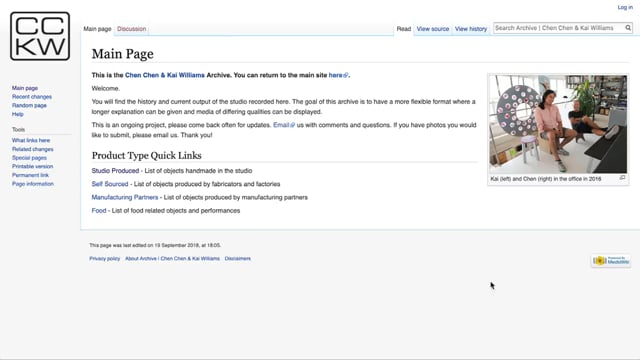Open the Food link
The image size is (640, 360).
[99, 211]
